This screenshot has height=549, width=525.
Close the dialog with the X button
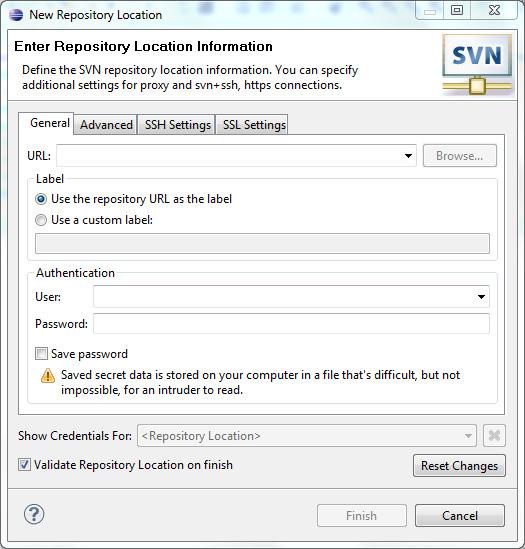494,10
